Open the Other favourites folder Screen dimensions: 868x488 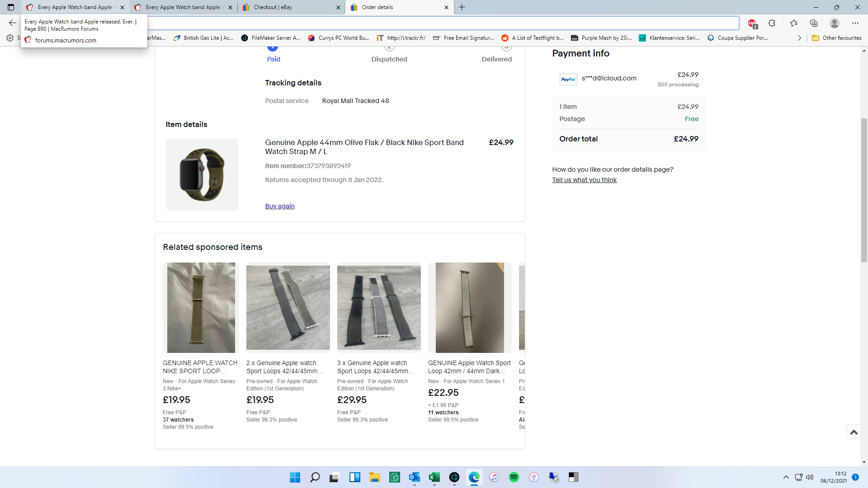836,38
